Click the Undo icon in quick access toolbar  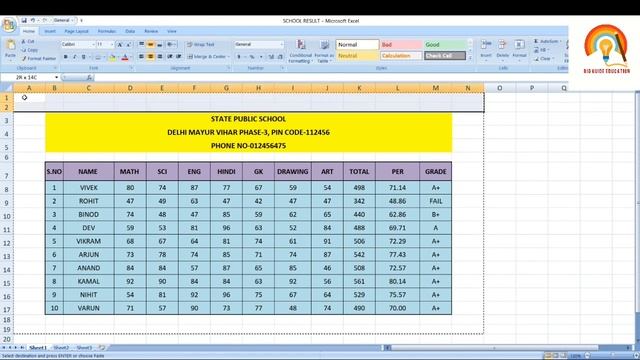pos(32,20)
